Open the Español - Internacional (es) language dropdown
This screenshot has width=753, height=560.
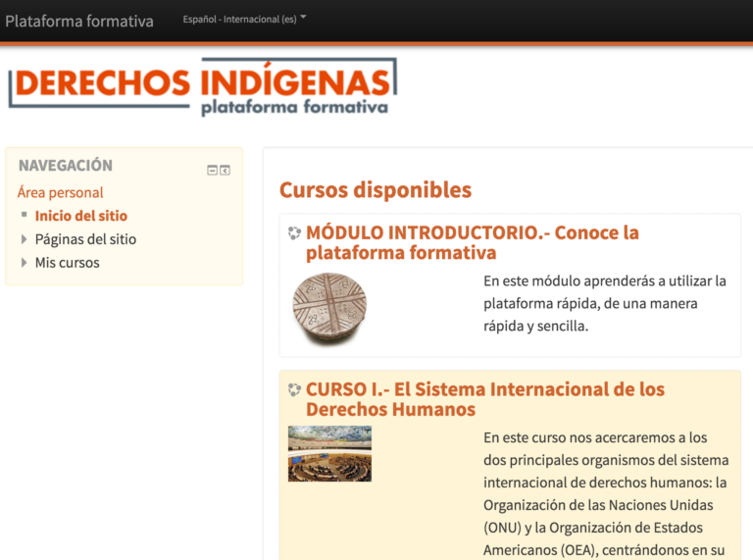[x=244, y=20]
